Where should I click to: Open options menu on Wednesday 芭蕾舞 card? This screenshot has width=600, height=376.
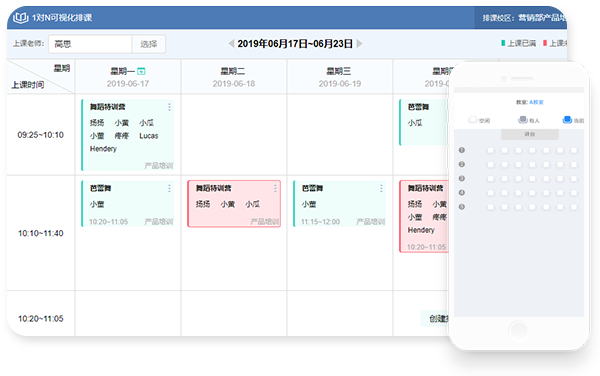[x=381, y=188]
